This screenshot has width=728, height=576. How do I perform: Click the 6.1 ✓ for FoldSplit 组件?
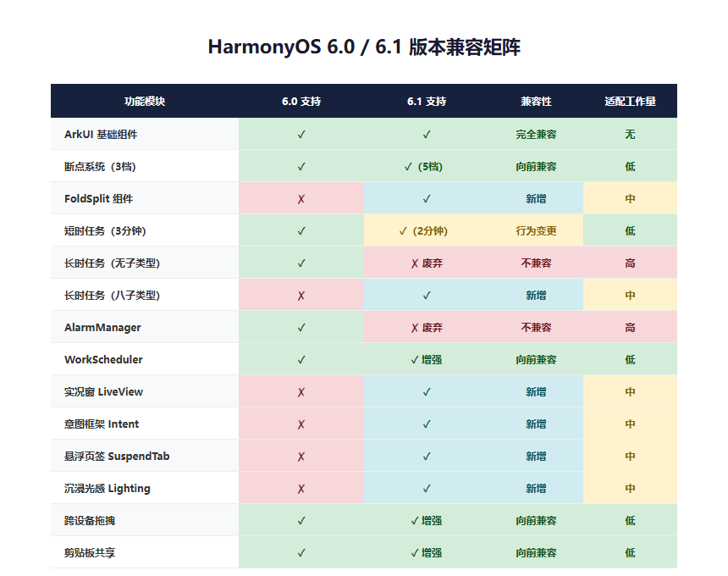tap(427, 199)
